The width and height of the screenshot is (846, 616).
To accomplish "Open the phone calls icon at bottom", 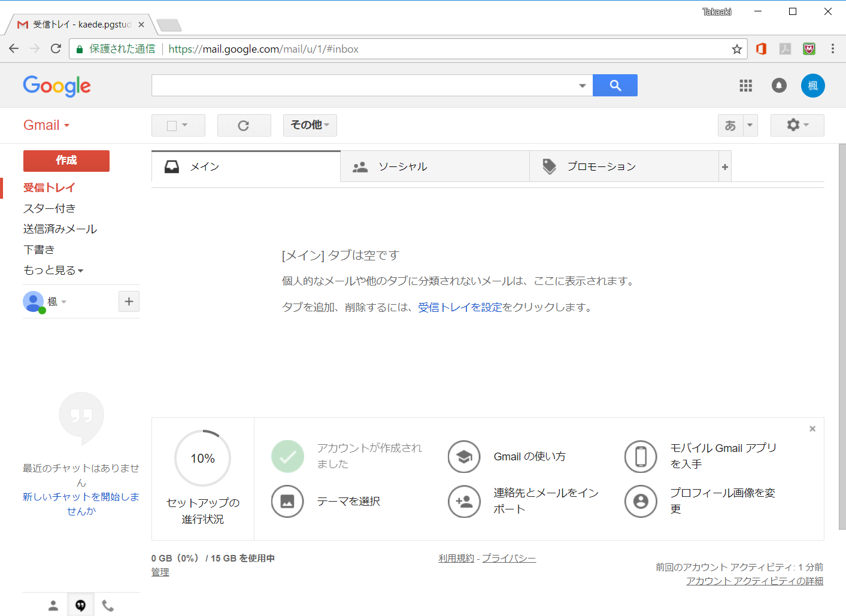I will [108, 606].
